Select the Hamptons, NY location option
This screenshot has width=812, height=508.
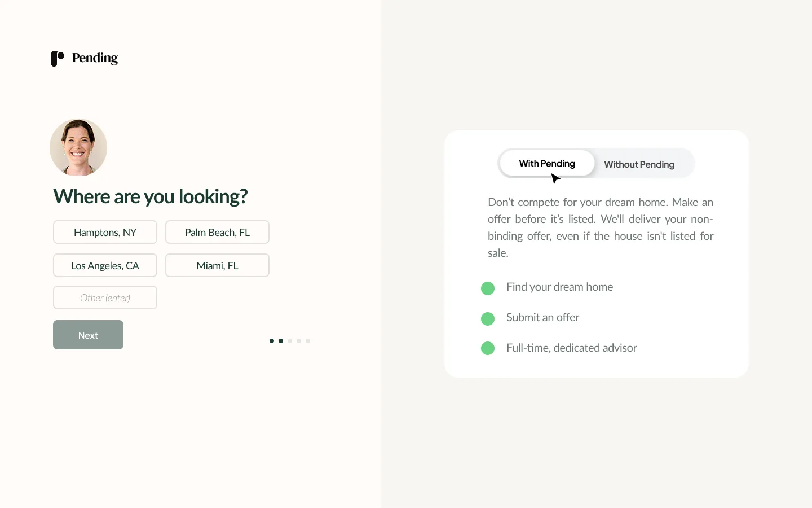click(x=105, y=232)
